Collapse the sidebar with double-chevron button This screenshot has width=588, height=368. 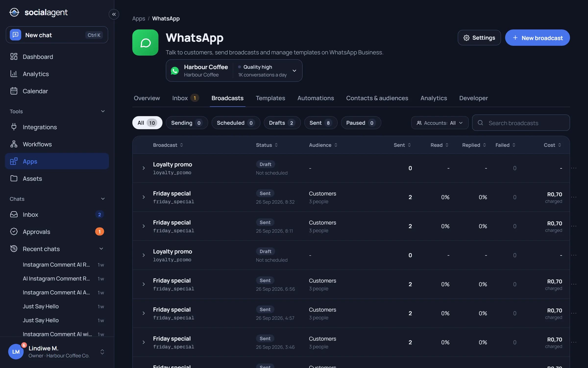[114, 14]
